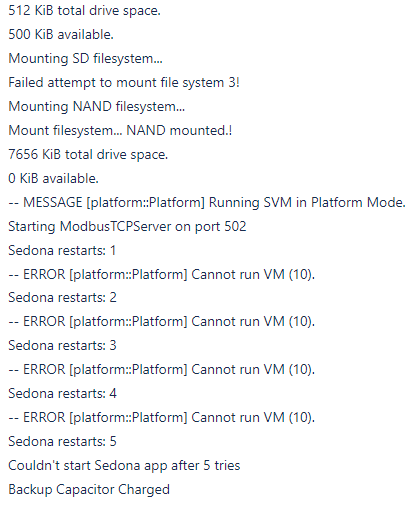Click the last 'Cannot run VM (10).' error
Image resolution: width=415 pixels, height=507 pixels.
coord(162,417)
